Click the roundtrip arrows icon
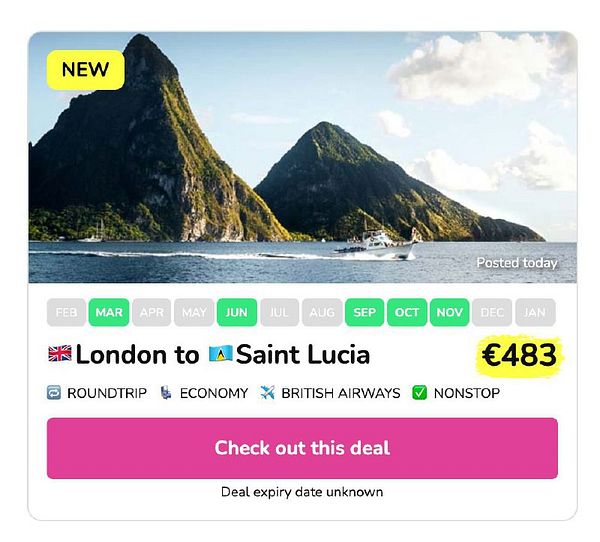Screen dimensions: 600x542 [x=54, y=393]
